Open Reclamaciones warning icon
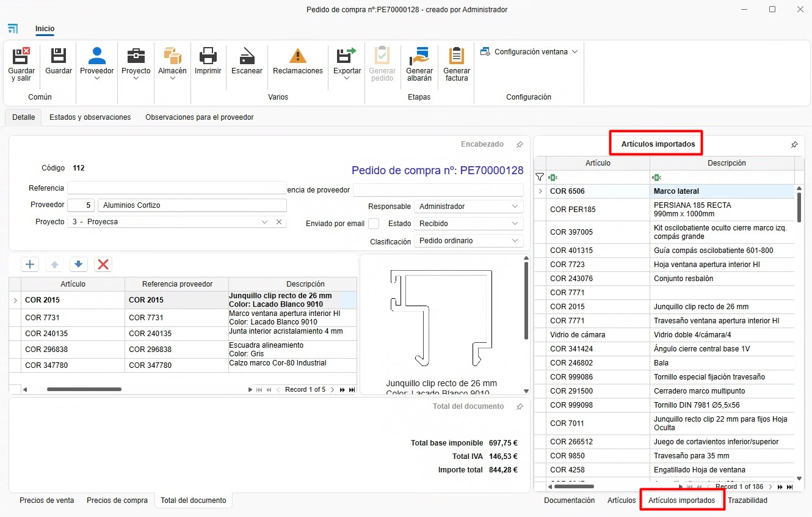 point(298,56)
